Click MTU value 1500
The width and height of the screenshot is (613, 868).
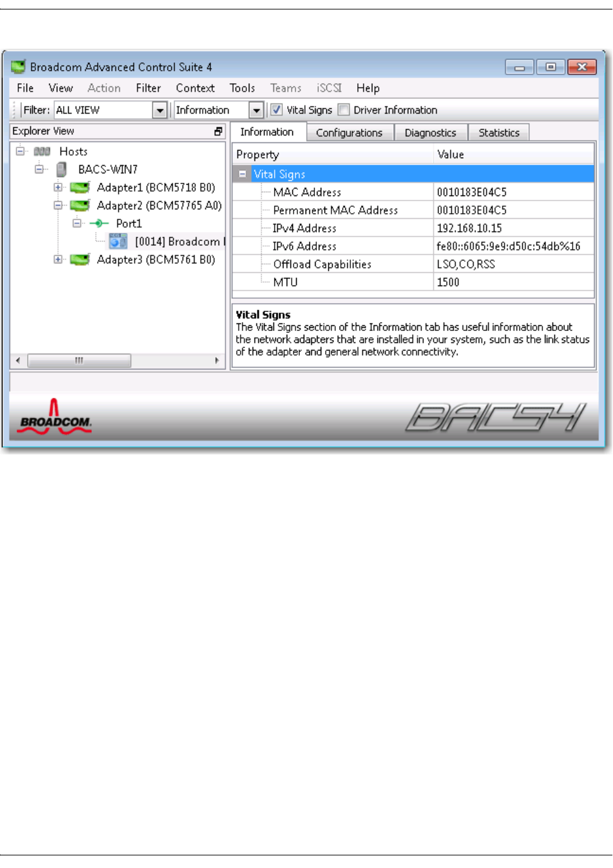click(x=449, y=282)
